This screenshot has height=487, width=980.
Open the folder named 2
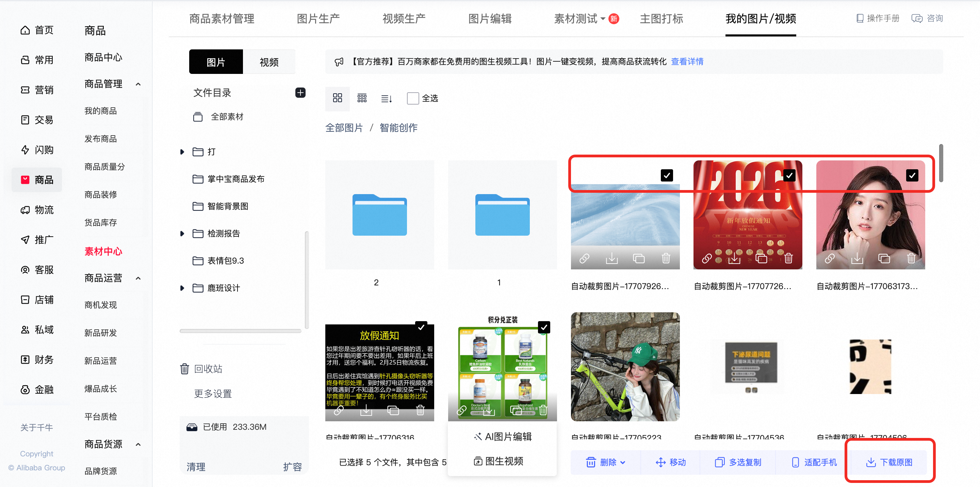(x=379, y=215)
